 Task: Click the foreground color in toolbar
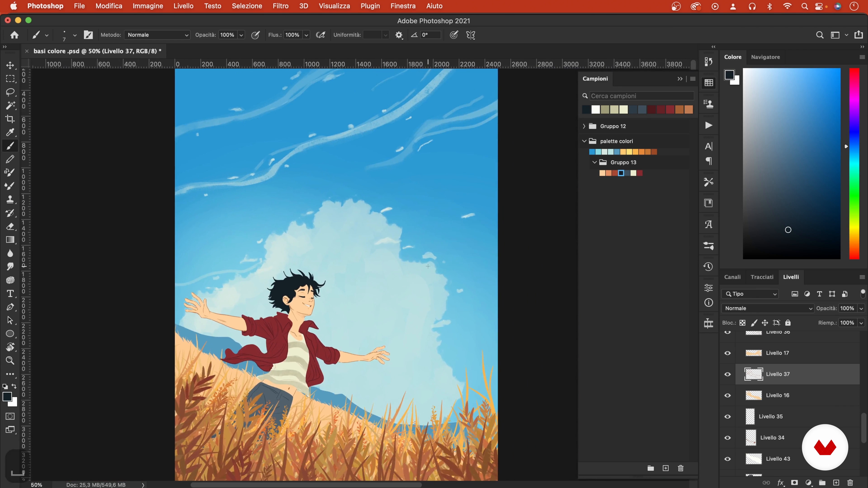7,397
